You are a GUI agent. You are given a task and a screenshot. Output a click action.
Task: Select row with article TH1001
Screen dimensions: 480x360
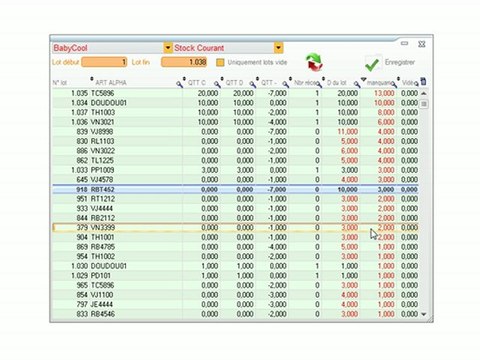pos(235,237)
